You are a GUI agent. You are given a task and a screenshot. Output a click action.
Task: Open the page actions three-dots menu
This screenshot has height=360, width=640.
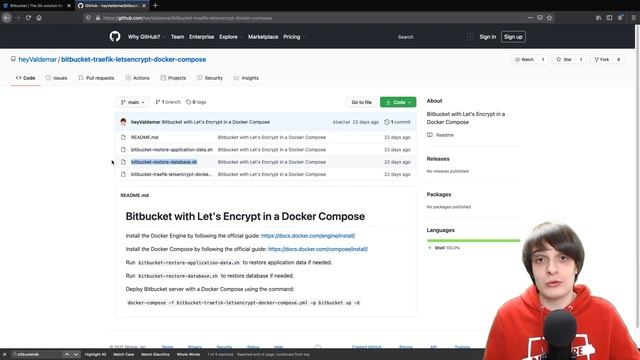click(530, 18)
